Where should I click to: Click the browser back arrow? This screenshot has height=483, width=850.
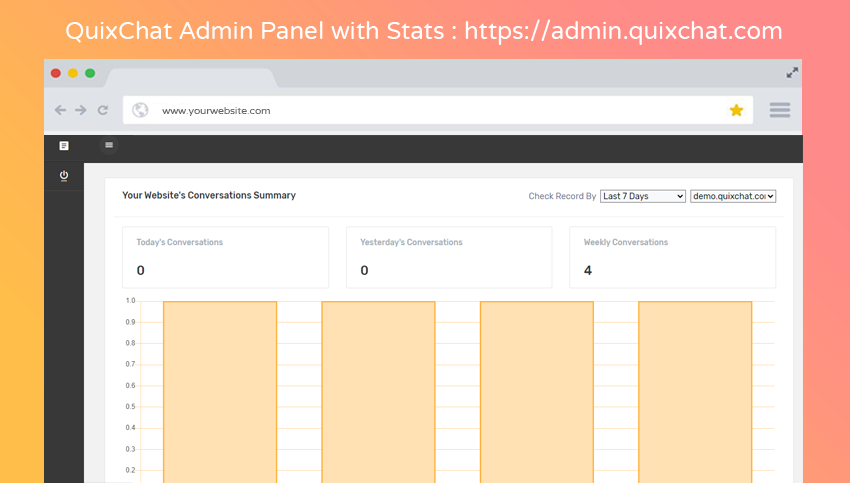60,110
